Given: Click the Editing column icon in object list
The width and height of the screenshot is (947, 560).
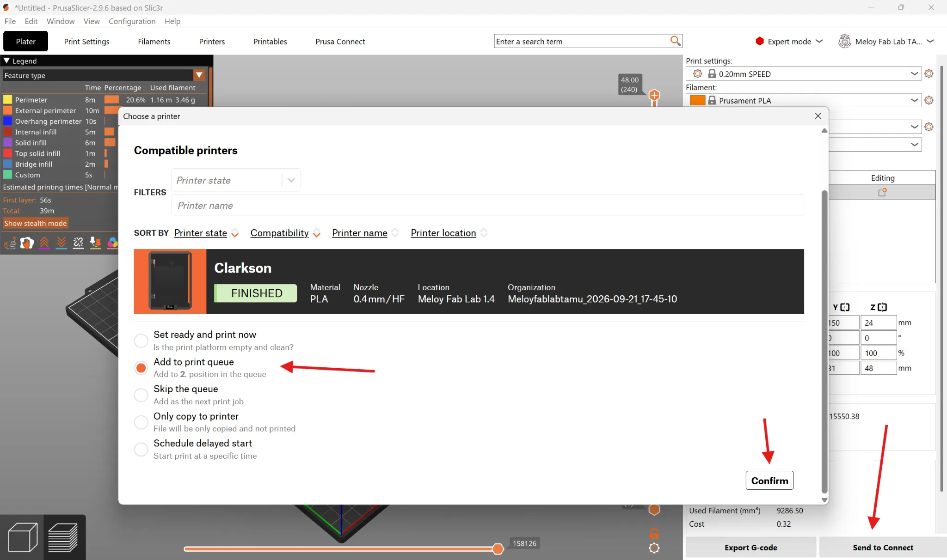Looking at the screenshot, I should point(882,192).
